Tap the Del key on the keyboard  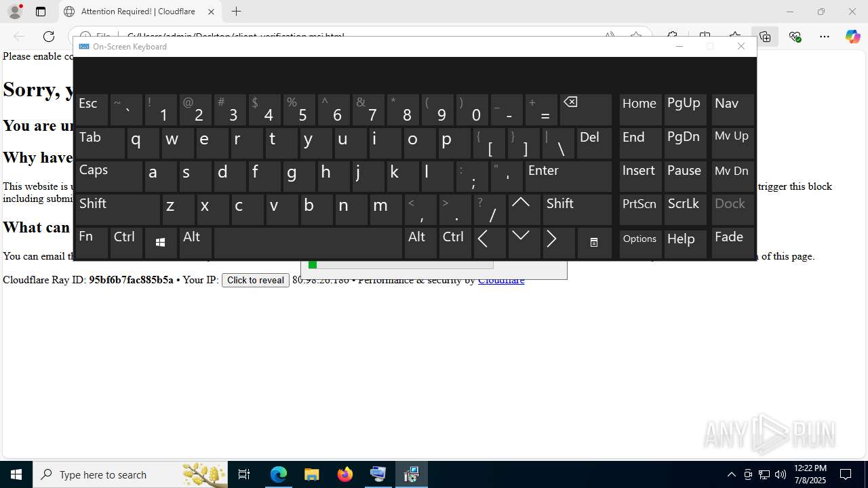[x=594, y=143]
